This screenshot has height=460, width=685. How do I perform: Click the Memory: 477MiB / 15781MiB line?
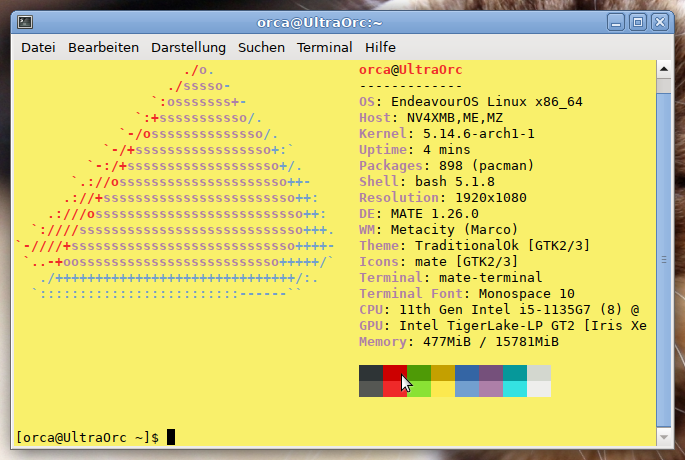[x=459, y=342]
